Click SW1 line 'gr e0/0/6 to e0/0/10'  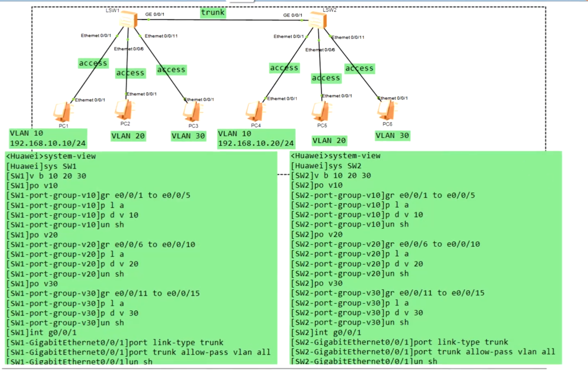point(101,244)
